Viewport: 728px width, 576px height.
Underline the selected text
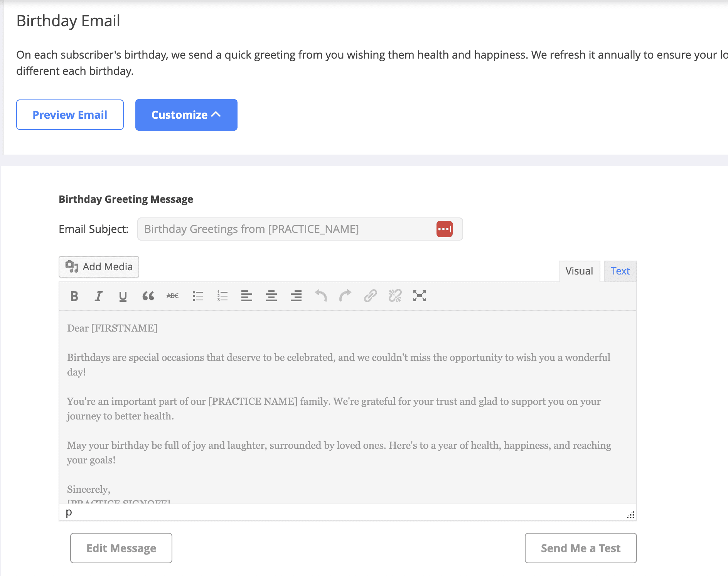[123, 296]
